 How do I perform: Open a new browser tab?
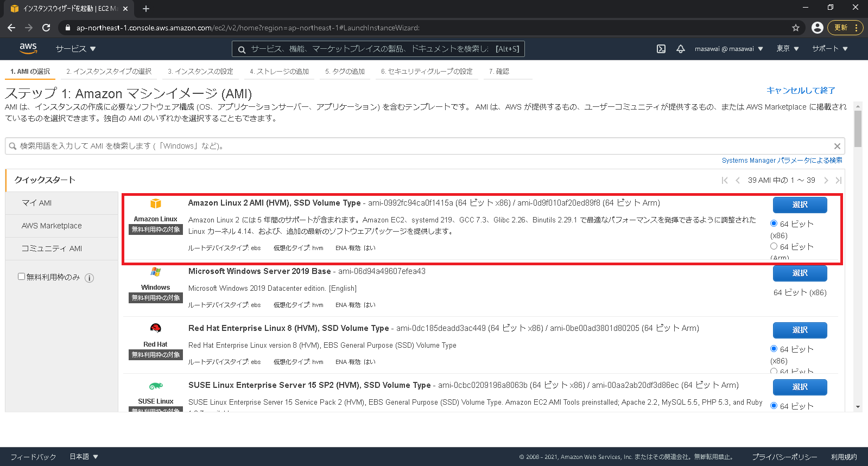point(145,9)
